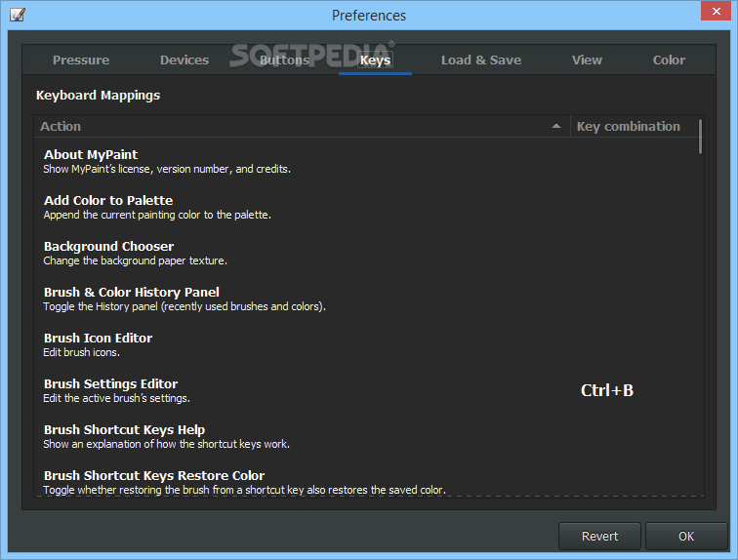Click 'Toggle the History panel' description
The width and height of the screenshot is (738, 560).
click(x=184, y=306)
